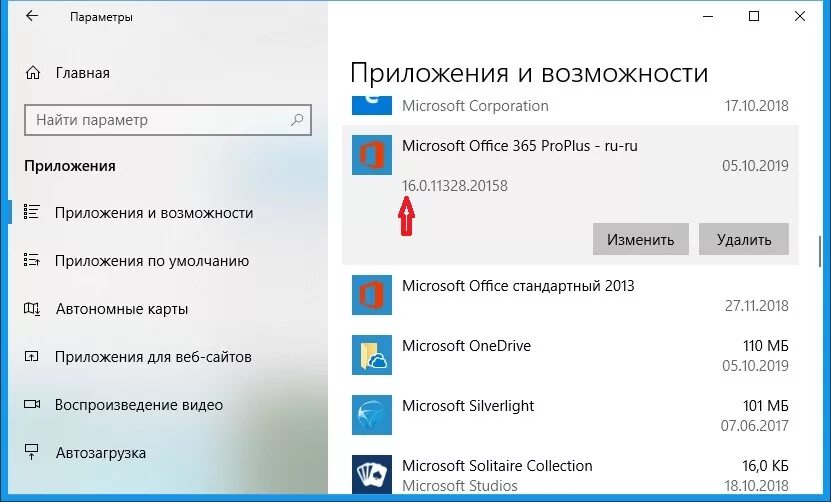Click the Изменить button for Office 365

tap(641, 239)
